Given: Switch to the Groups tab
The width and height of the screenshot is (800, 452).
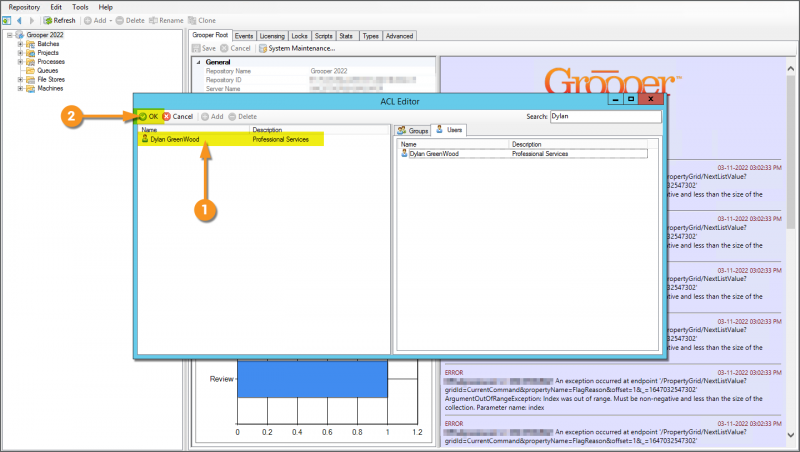Looking at the screenshot, I should pos(412,131).
